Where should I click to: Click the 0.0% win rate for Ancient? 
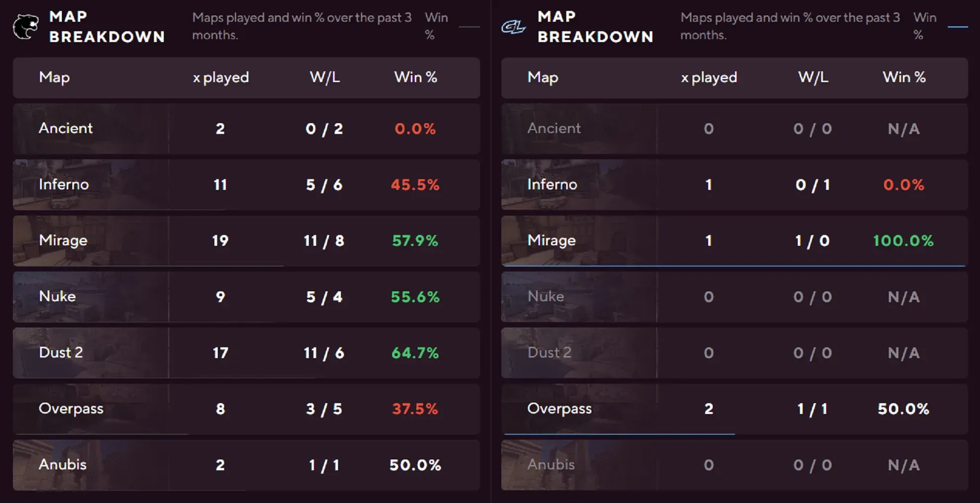415,129
